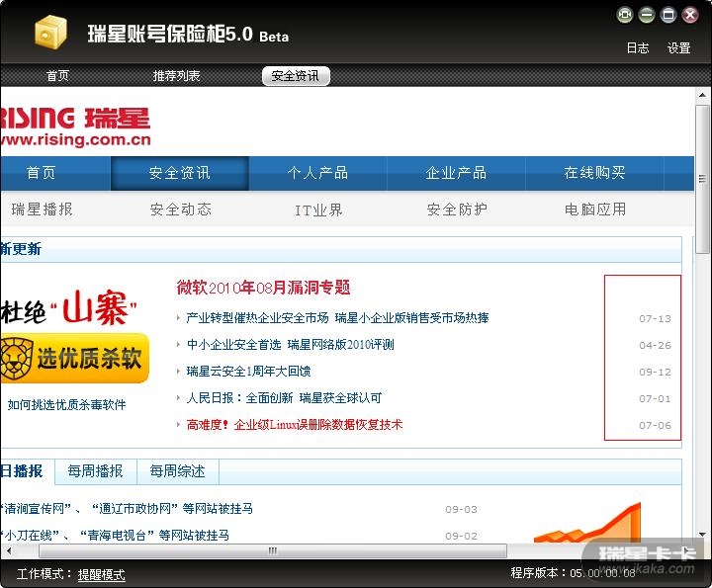Open the 日志 log link
The width and height of the screenshot is (712, 588).
[638, 47]
